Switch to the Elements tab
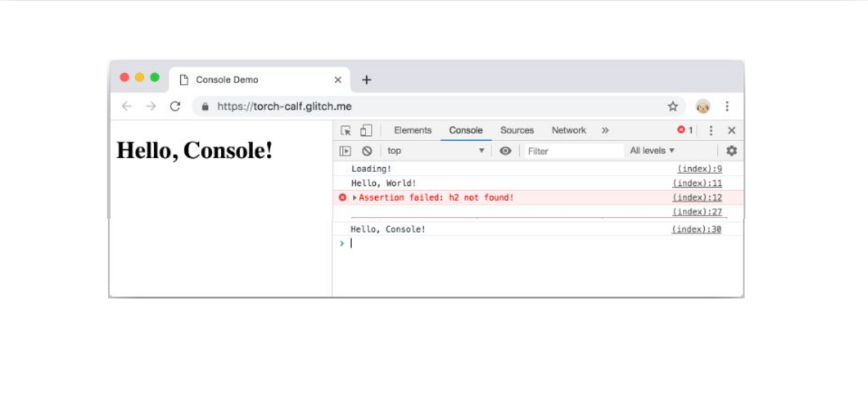The image size is (868, 415). (412, 130)
